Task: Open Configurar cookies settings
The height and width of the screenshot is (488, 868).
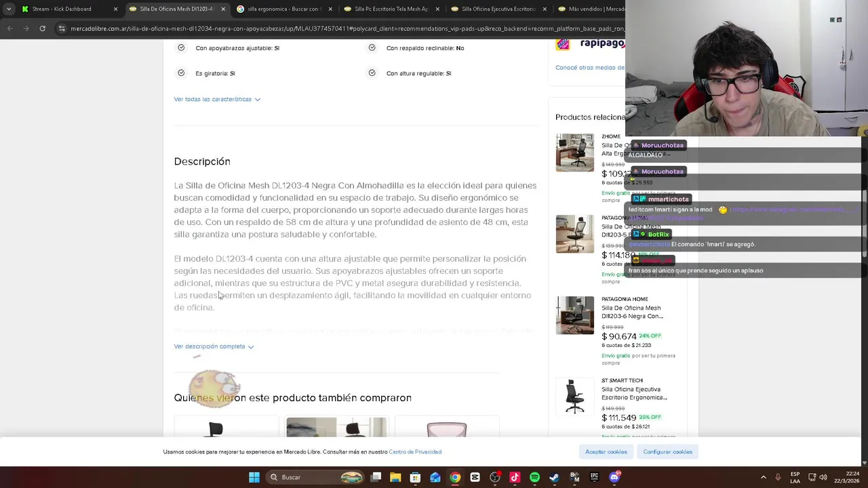Action: [x=668, y=451]
